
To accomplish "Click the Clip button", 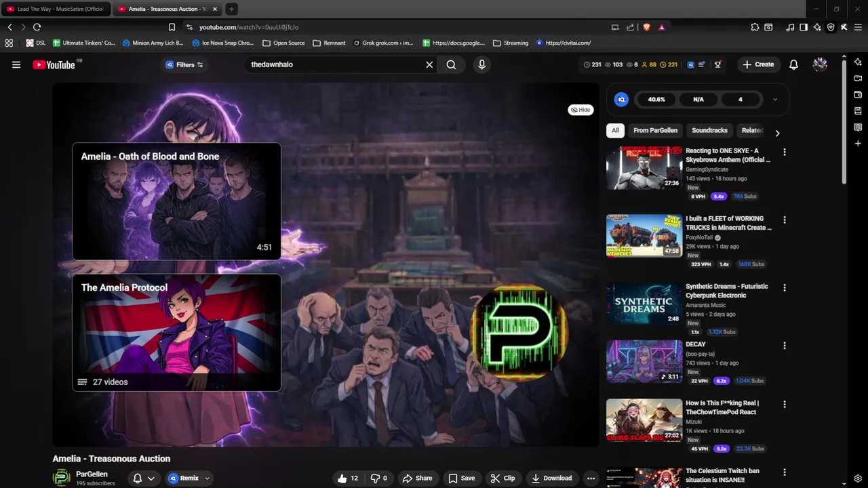I will coord(502,478).
